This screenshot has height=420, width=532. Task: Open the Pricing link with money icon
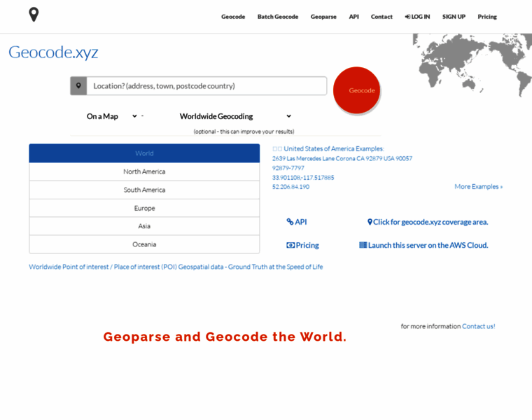[302, 245]
